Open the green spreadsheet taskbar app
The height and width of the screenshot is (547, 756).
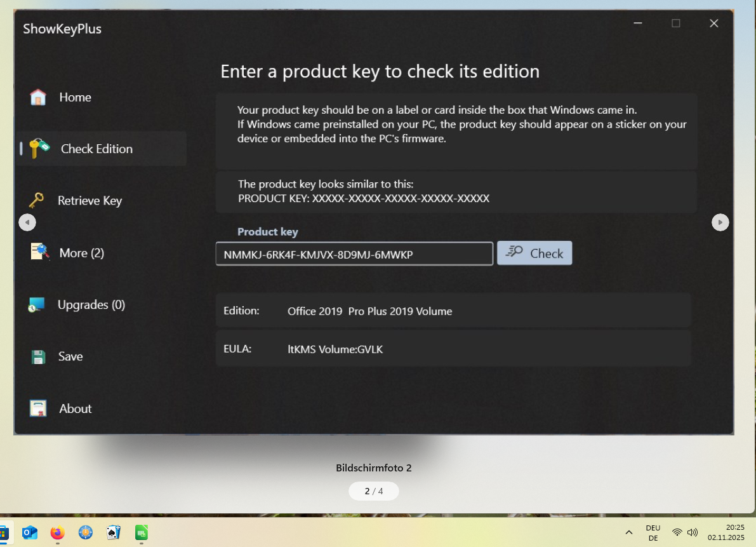click(142, 532)
